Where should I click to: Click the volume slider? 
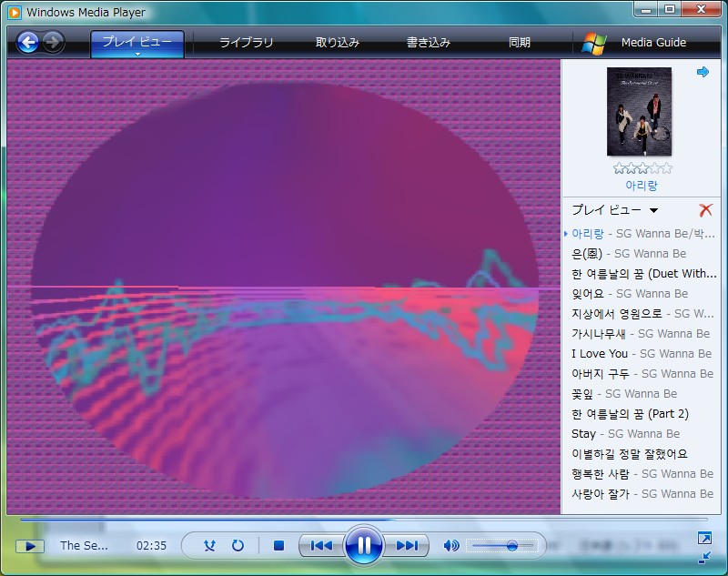(x=503, y=545)
